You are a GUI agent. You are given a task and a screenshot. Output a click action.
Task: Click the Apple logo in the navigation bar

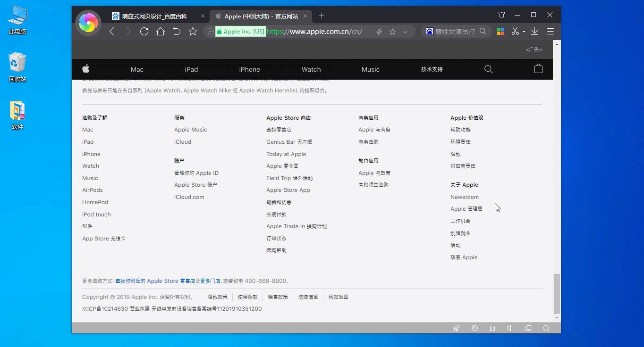(x=86, y=69)
